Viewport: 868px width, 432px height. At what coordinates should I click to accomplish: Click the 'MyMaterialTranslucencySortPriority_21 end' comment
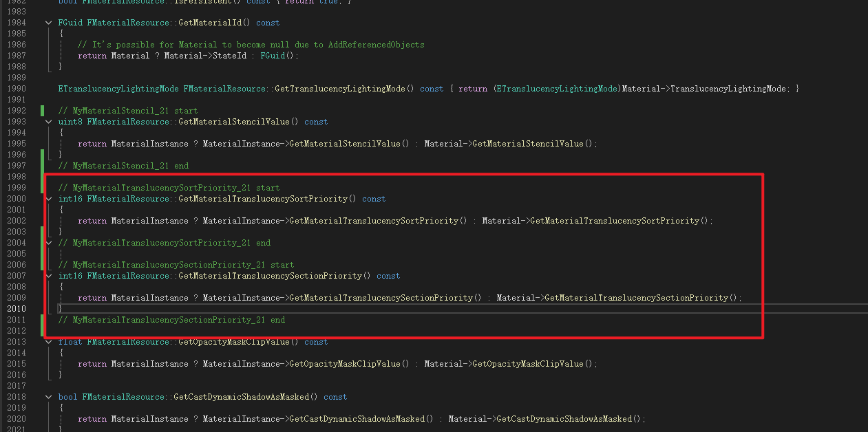point(164,243)
